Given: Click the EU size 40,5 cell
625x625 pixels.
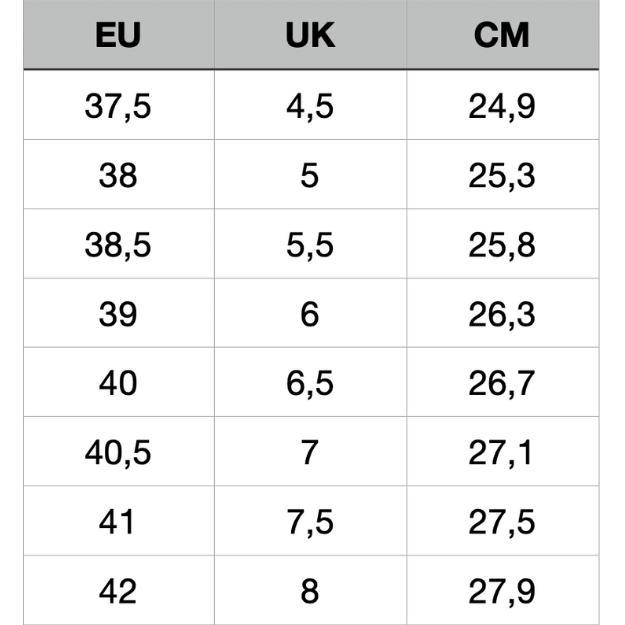Looking at the screenshot, I should (118, 452).
